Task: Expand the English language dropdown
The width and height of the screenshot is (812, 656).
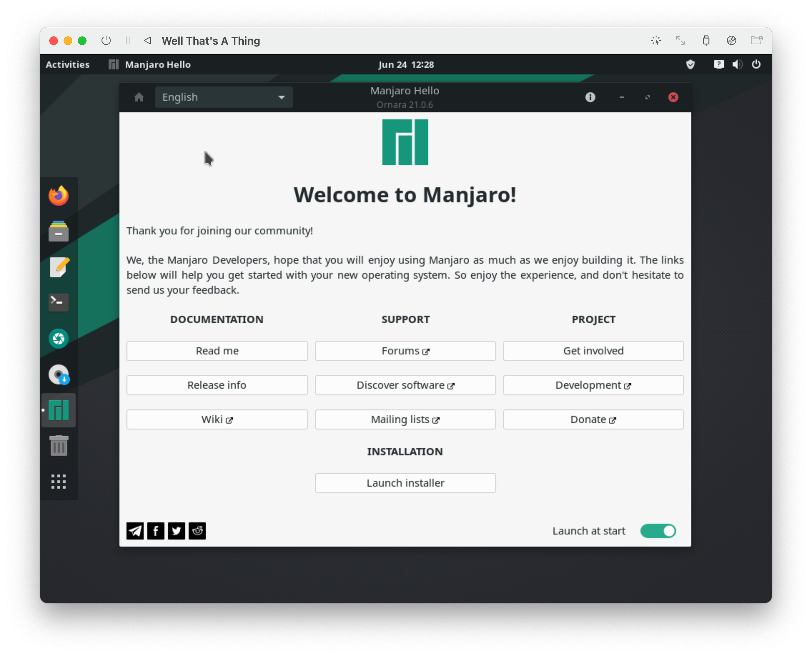Action: (224, 97)
